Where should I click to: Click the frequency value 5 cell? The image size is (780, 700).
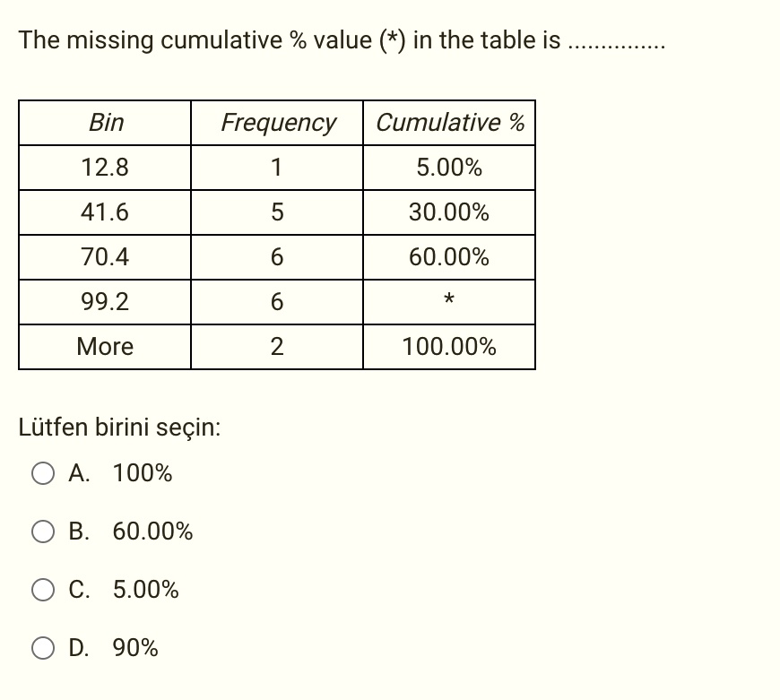tap(277, 212)
